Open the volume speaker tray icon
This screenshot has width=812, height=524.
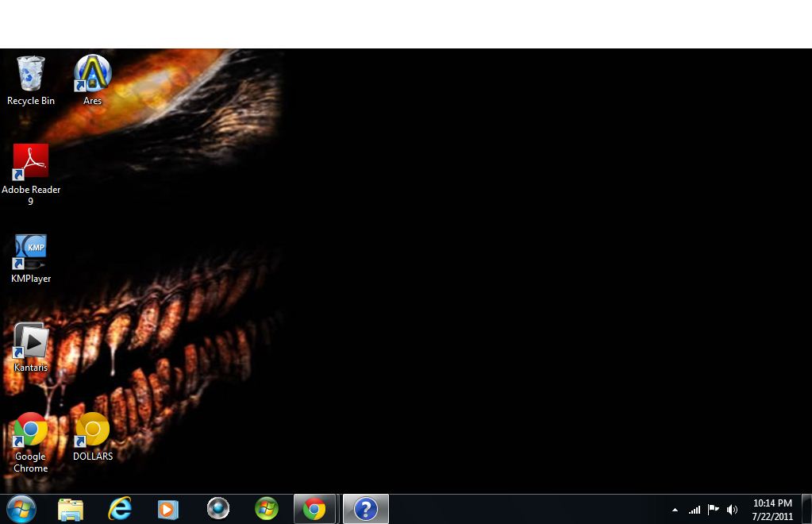tap(732, 510)
